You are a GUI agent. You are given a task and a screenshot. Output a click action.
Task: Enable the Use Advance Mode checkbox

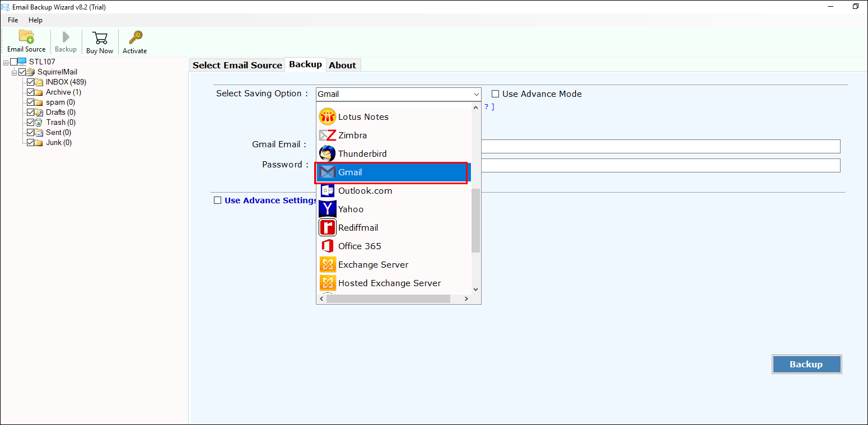(495, 94)
